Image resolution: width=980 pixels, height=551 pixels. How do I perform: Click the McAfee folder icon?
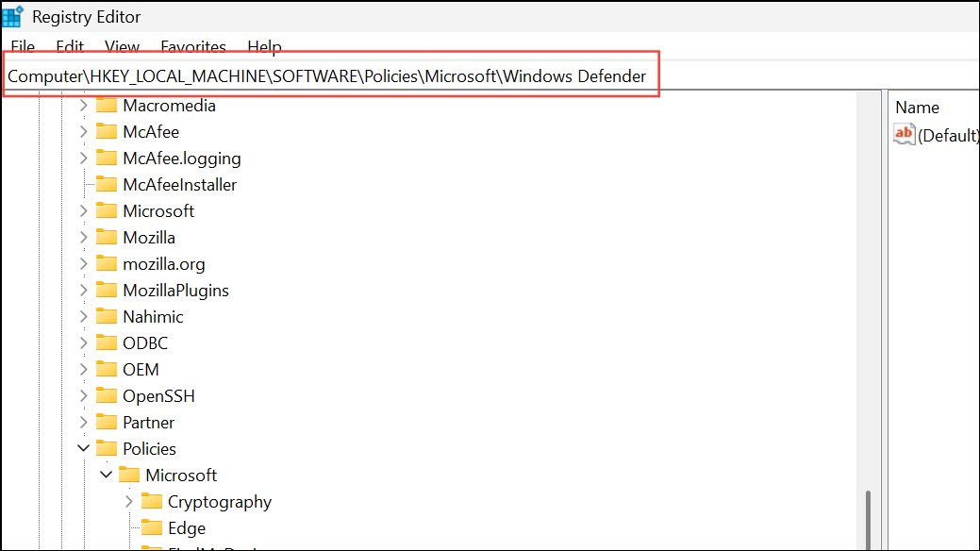[x=107, y=131]
